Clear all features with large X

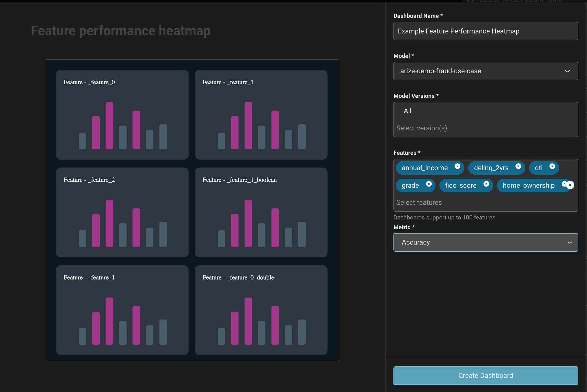click(570, 185)
